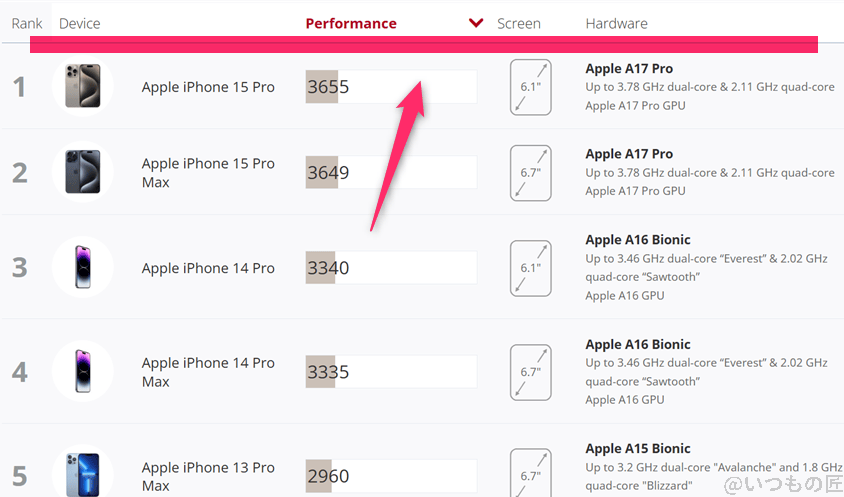Select the 6.1" screen icon for iPhone 14 Pro
The height and width of the screenshot is (497, 844).
coord(531,268)
